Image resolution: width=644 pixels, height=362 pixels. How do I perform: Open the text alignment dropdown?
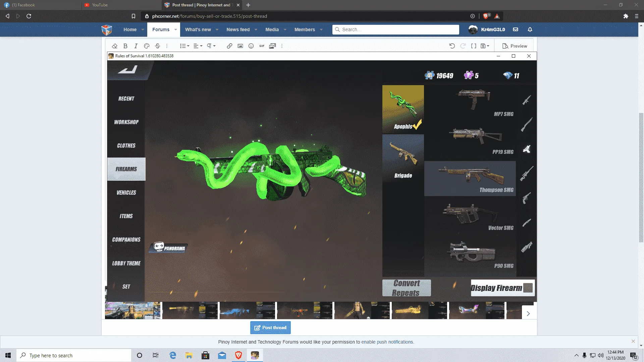[198, 46]
